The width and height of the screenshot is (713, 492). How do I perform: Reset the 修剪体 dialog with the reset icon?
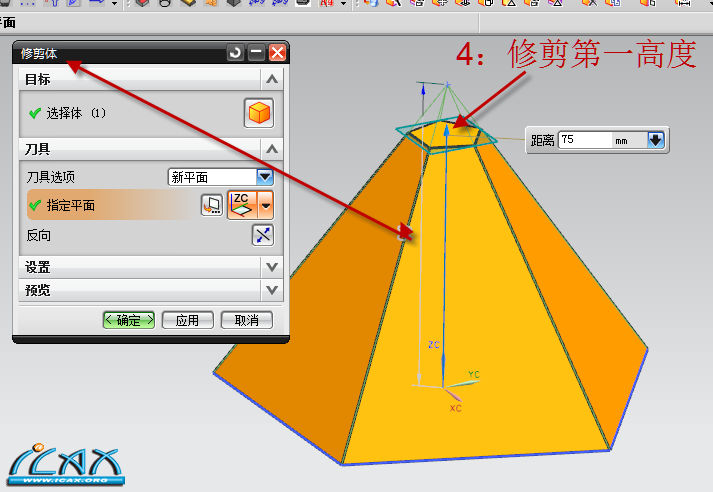click(235, 53)
